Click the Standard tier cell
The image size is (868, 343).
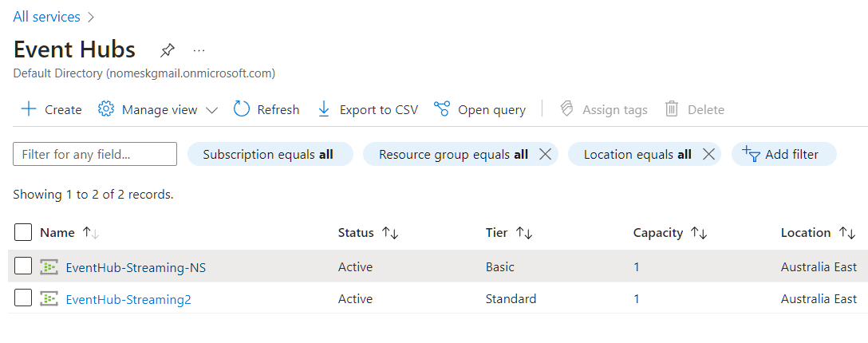(x=511, y=299)
